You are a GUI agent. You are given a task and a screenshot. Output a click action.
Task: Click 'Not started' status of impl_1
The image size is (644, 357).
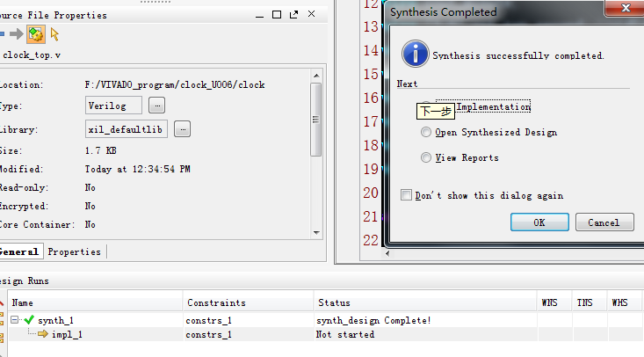click(345, 334)
